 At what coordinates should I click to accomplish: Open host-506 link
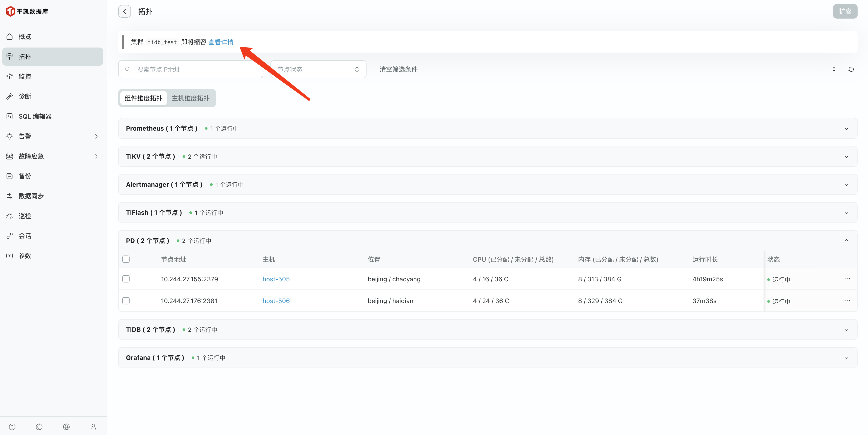276,301
